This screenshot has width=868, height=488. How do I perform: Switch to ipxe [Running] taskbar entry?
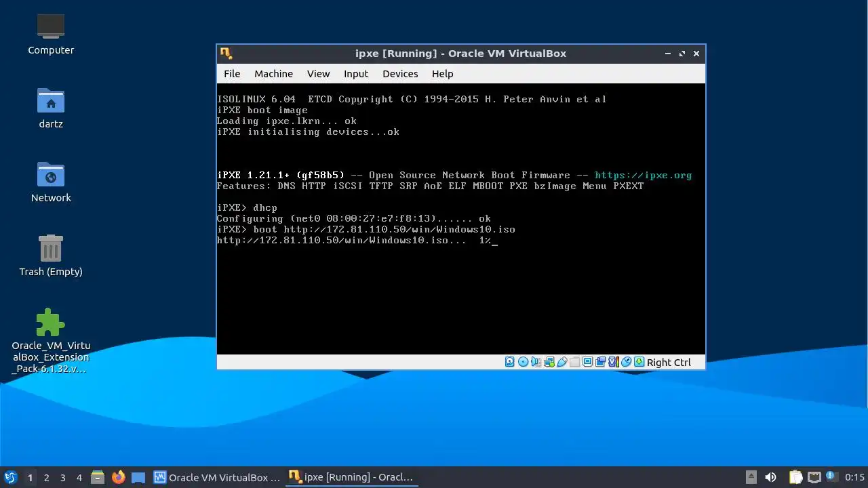click(x=351, y=477)
